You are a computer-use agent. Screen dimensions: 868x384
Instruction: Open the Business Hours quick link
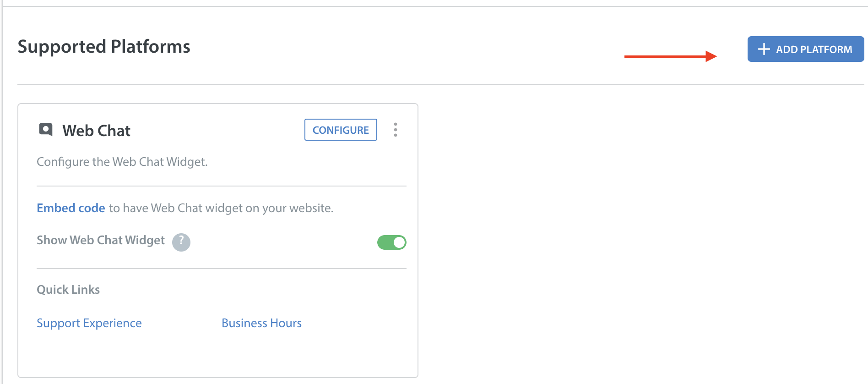(x=261, y=323)
